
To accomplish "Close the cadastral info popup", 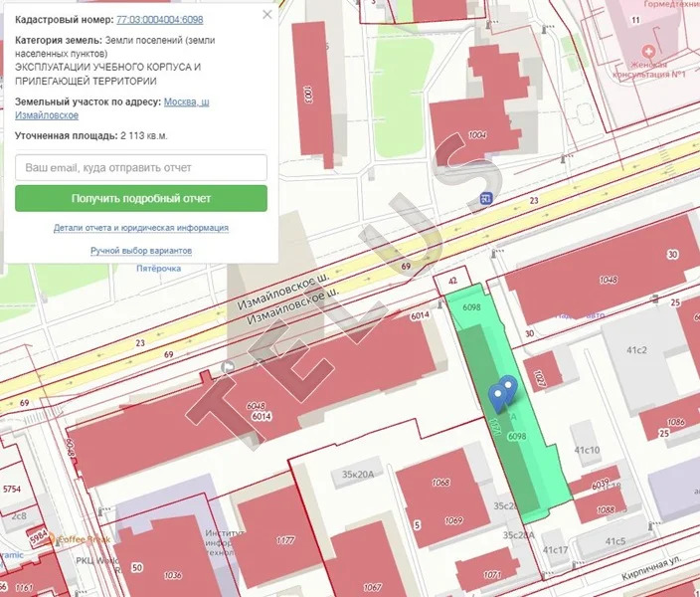I will pyautogui.click(x=266, y=16).
